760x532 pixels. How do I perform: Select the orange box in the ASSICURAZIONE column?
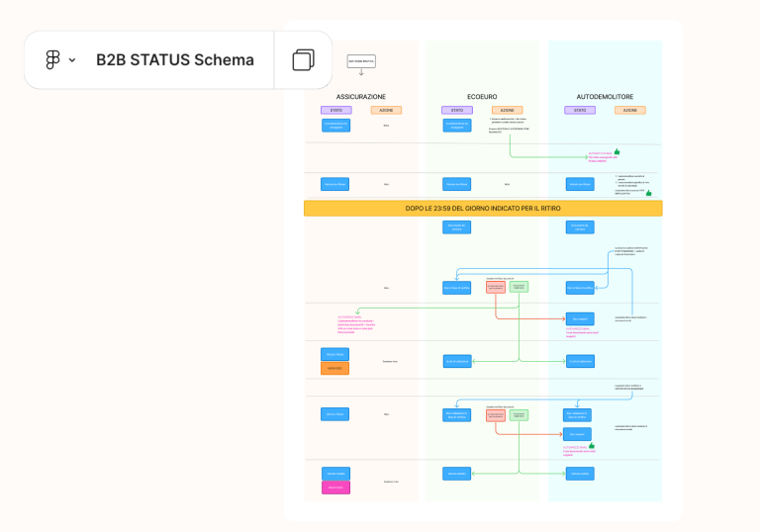[335, 369]
